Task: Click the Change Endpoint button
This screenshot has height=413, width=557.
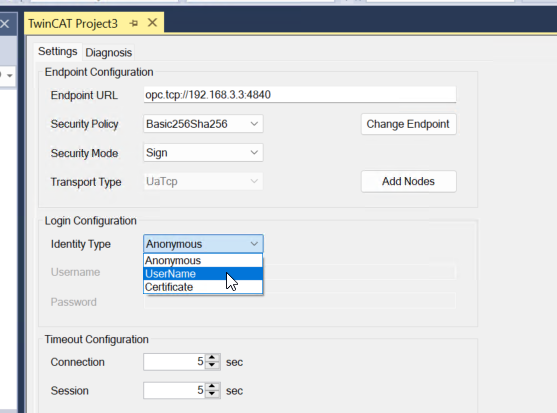Action: [409, 124]
